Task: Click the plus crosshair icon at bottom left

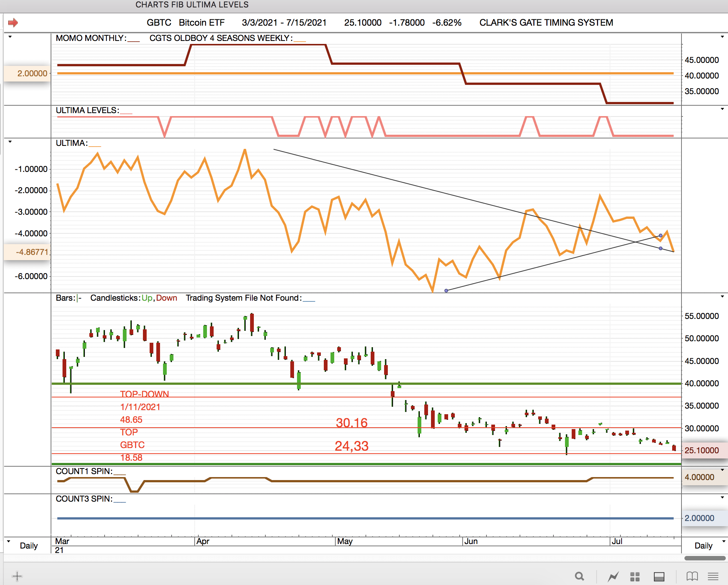Action: (x=17, y=576)
